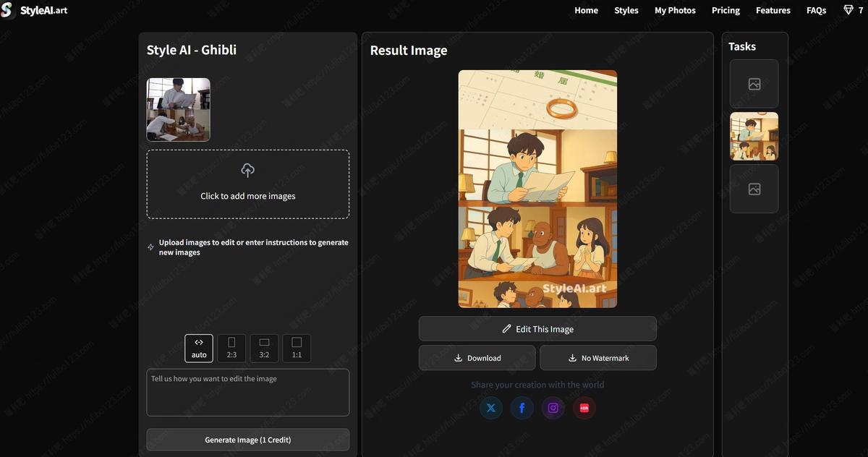The height and width of the screenshot is (457, 868).
Task: Click "Share your creation with the world" text
Action: tap(537, 385)
